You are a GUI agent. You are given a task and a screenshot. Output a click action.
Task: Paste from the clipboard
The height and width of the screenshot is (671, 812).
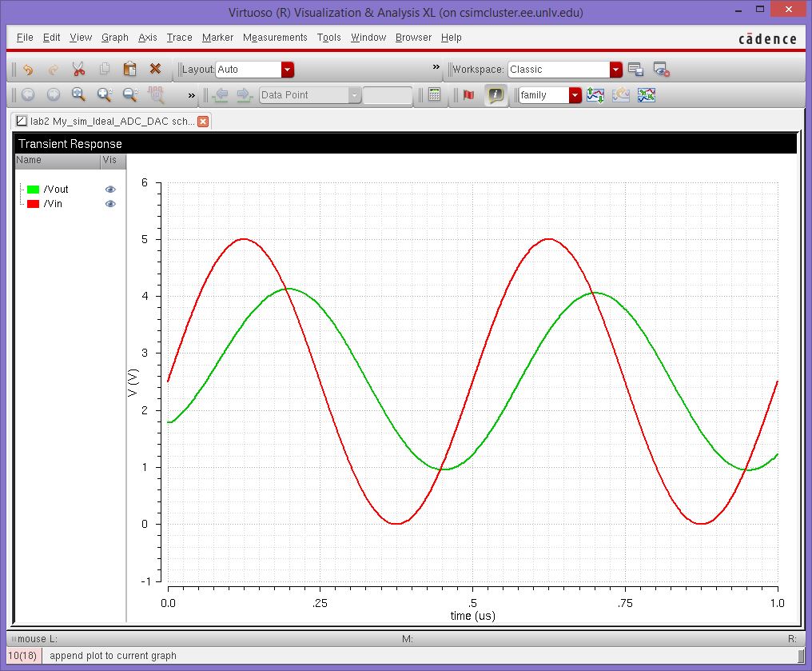[129, 70]
